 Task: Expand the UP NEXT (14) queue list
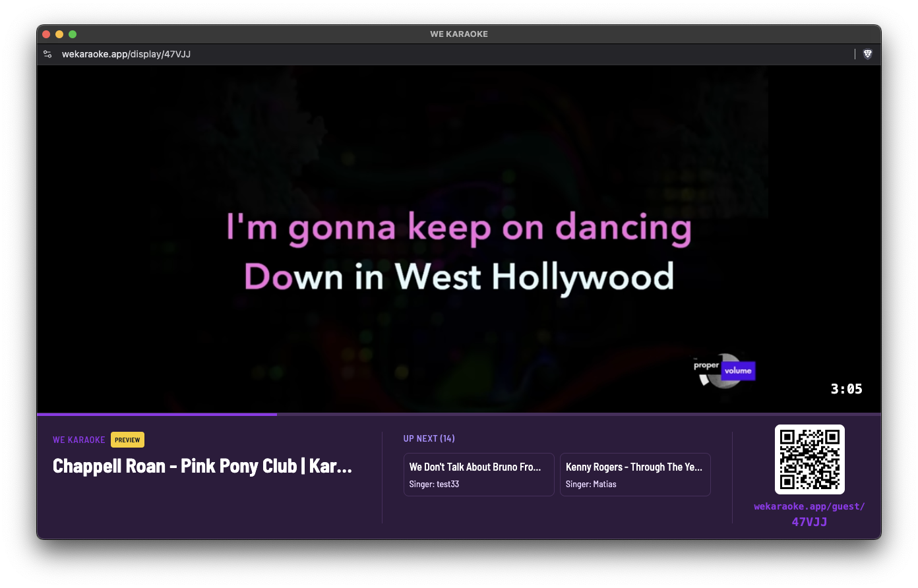pyautogui.click(x=429, y=438)
